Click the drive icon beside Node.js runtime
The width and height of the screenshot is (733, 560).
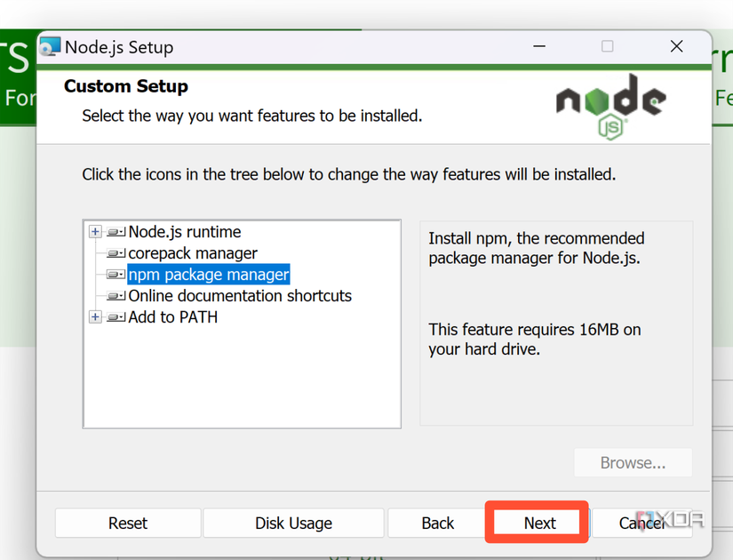(x=114, y=231)
